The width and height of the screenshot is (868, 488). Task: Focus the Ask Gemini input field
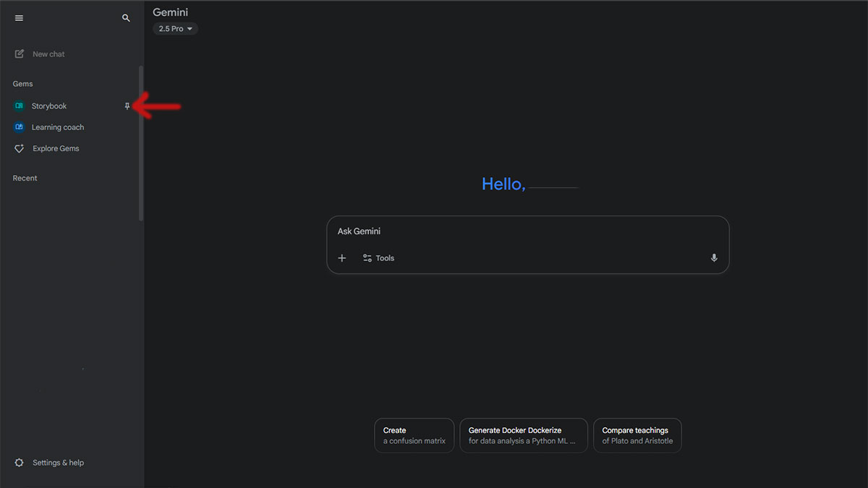coord(527,231)
